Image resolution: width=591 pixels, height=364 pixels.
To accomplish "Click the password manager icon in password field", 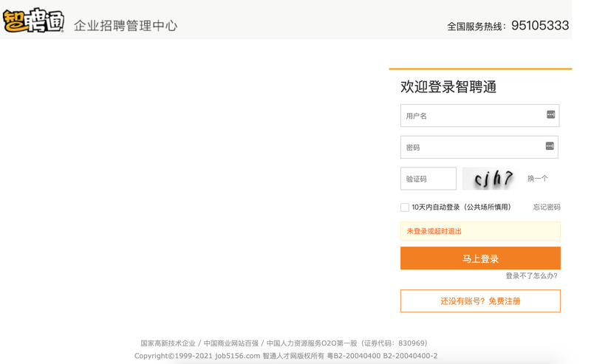I will tap(550, 146).
